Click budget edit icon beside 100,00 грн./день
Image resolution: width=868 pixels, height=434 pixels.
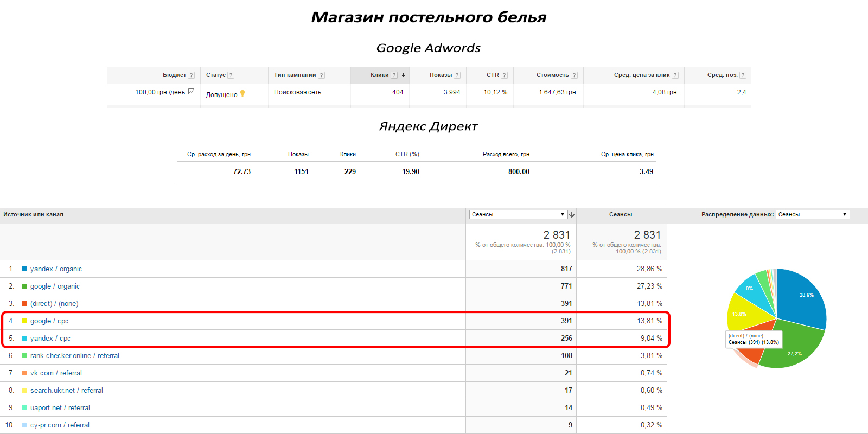click(x=191, y=92)
